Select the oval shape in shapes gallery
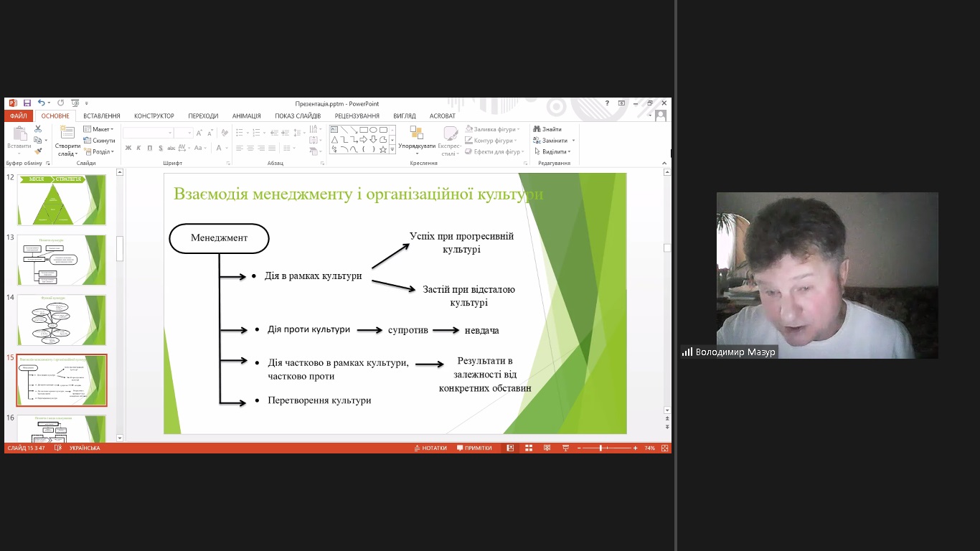The height and width of the screenshot is (551, 980). pyautogui.click(x=374, y=130)
